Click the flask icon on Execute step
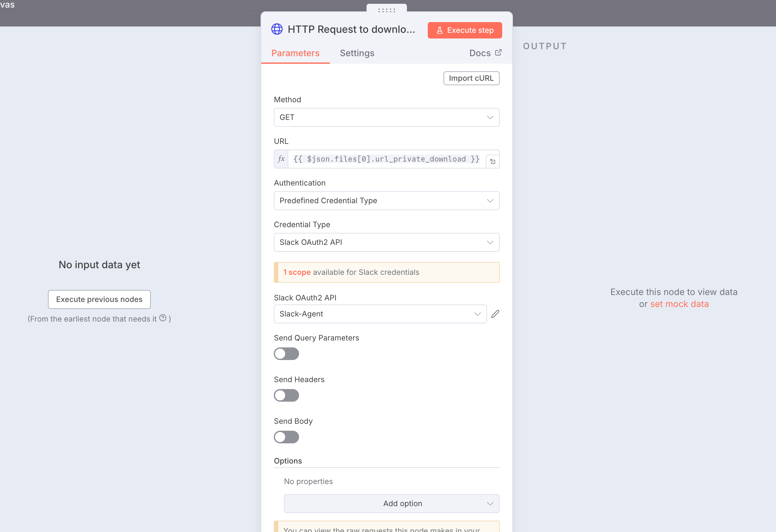776x532 pixels. click(x=439, y=30)
